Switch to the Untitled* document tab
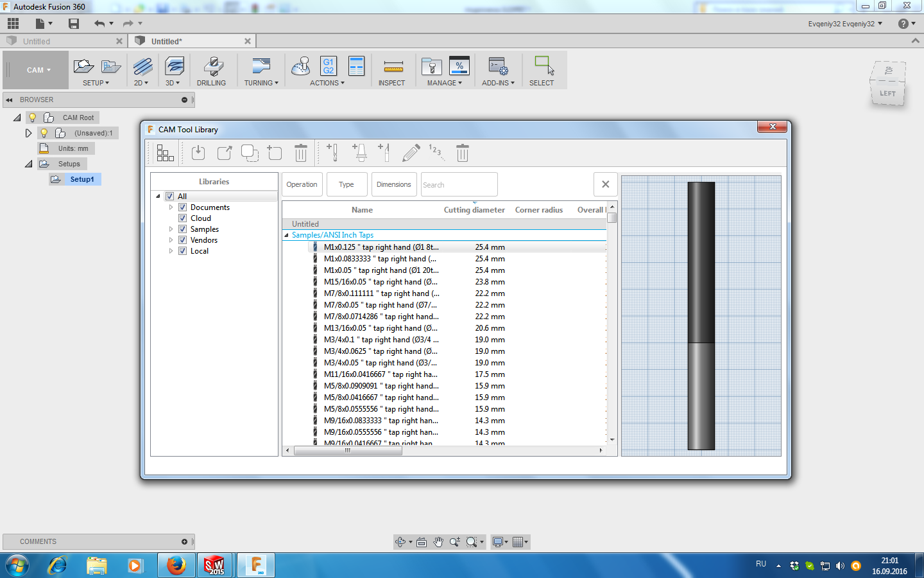The height and width of the screenshot is (578, 924). point(193,41)
